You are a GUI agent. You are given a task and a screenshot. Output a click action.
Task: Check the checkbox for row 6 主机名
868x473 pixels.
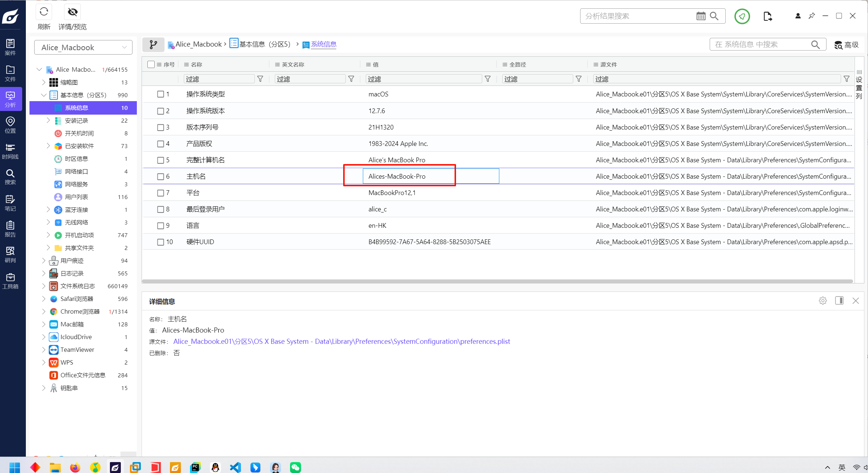[x=160, y=176]
